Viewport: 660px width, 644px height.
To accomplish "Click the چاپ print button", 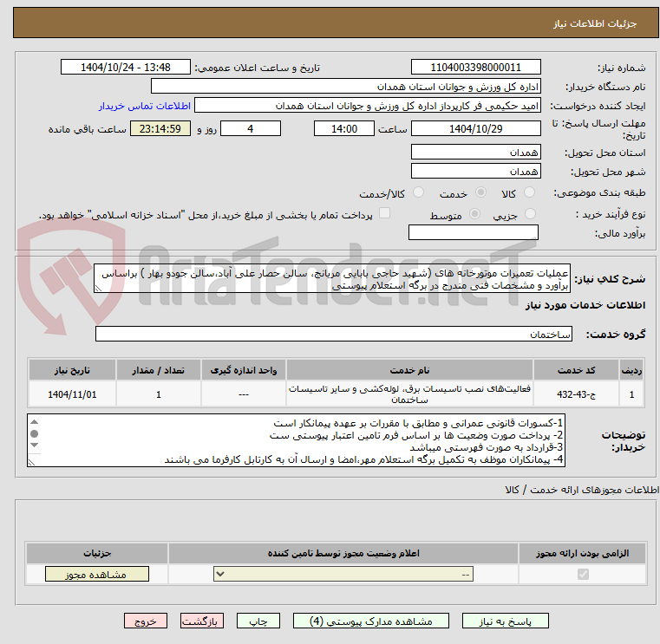I will [x=258, y=621].
